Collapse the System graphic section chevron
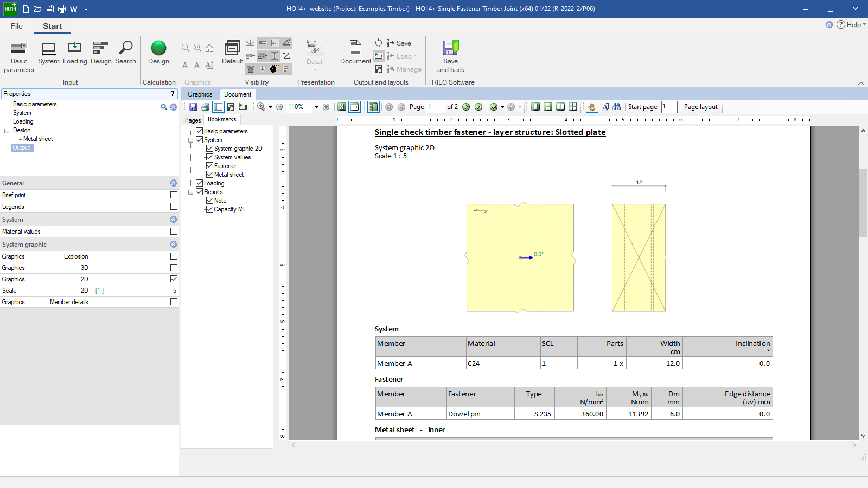868x488 pixels. pos(173,245)
